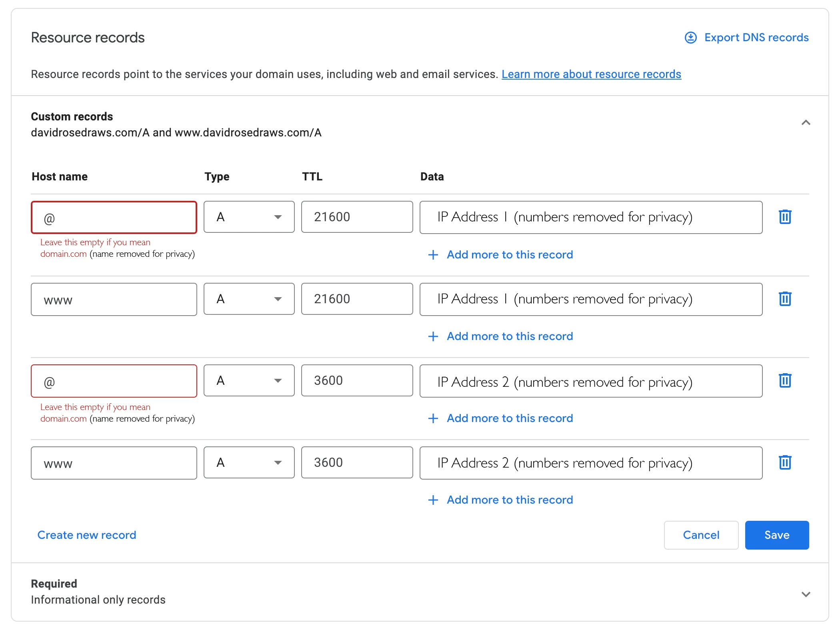Delete the last www record with trash icon
The width and height of the screenshot is (840, 632).
pyautogui.click(x=785, y=462)
